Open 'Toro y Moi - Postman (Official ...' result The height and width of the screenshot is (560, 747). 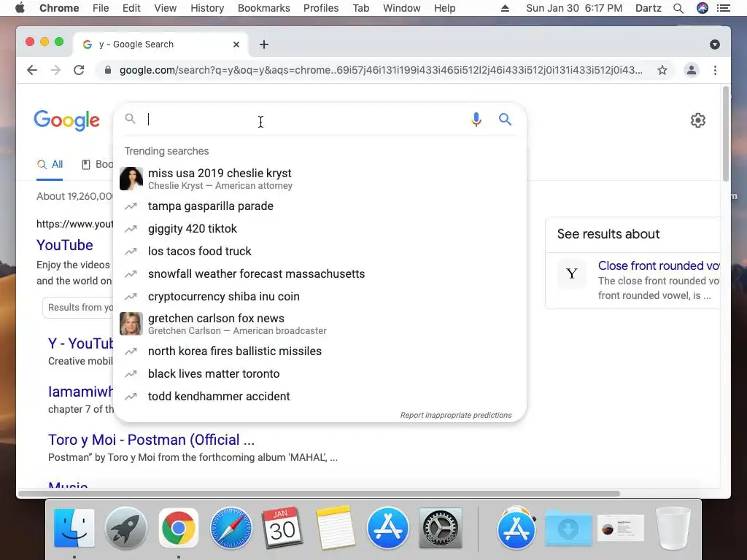152,440
